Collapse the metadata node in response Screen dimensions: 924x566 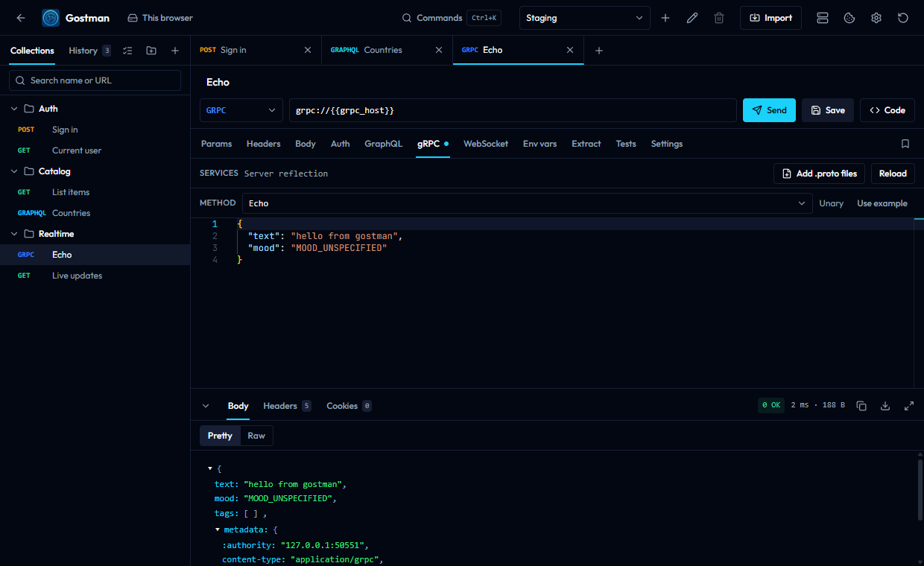click(218, 530)
